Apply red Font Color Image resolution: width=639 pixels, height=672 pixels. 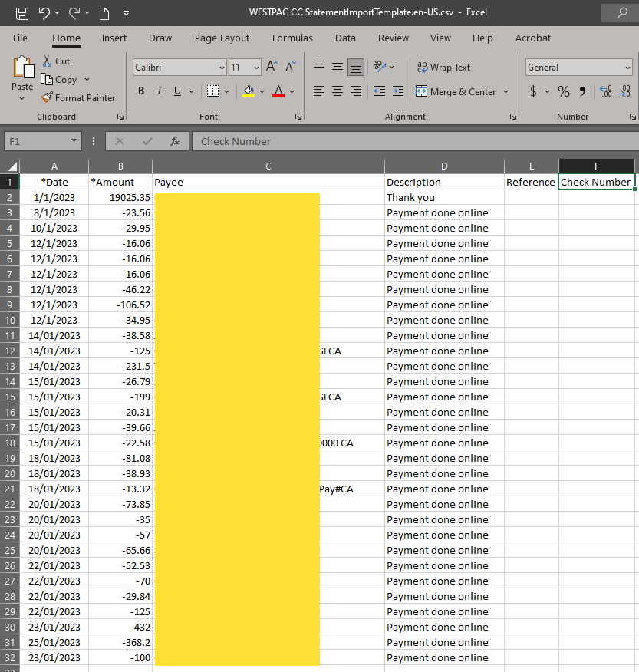(x=278, y=91)
